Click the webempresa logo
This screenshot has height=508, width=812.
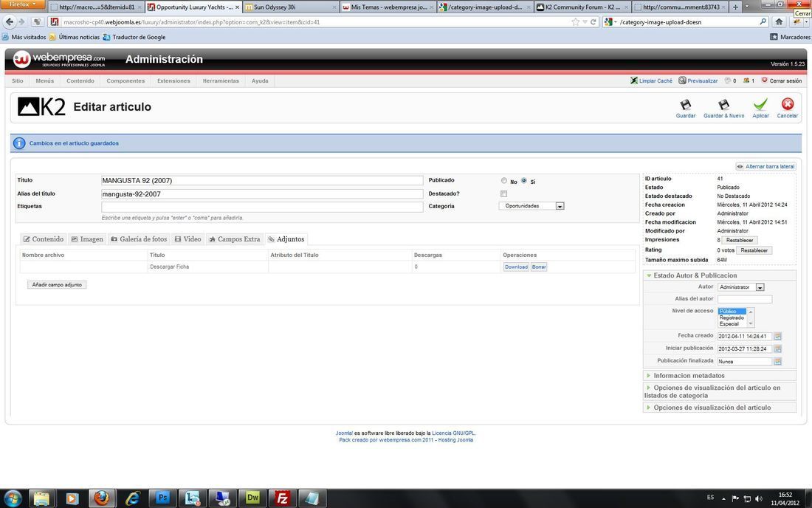[x=59, y=59]
